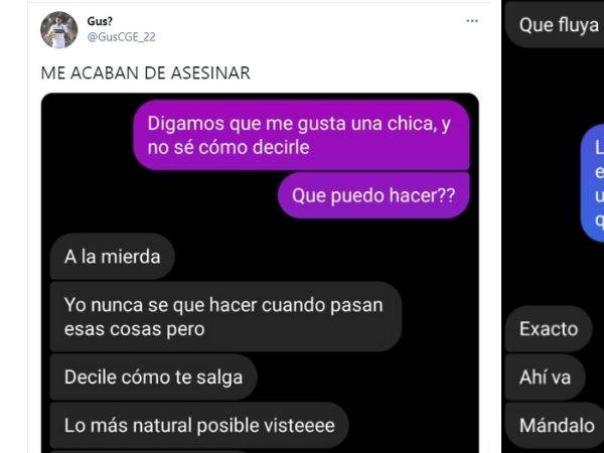Open the tweet's three-dot more options menu

(x=472, y=21)
